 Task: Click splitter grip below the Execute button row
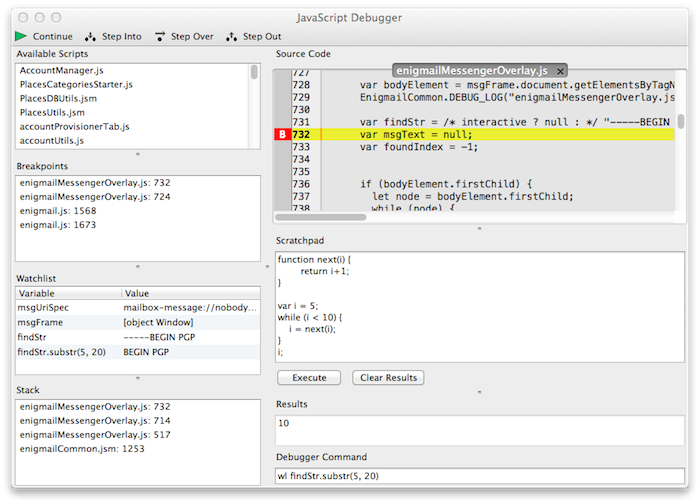(480, 392)
